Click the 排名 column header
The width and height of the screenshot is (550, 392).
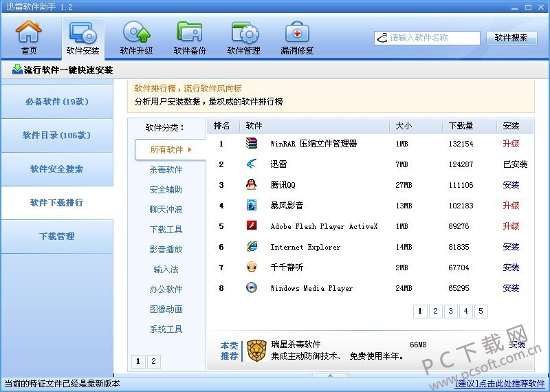coord(221,126)
